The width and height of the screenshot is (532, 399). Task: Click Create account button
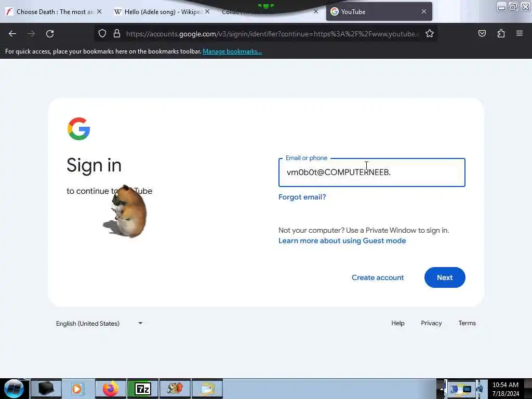point(378,277)
